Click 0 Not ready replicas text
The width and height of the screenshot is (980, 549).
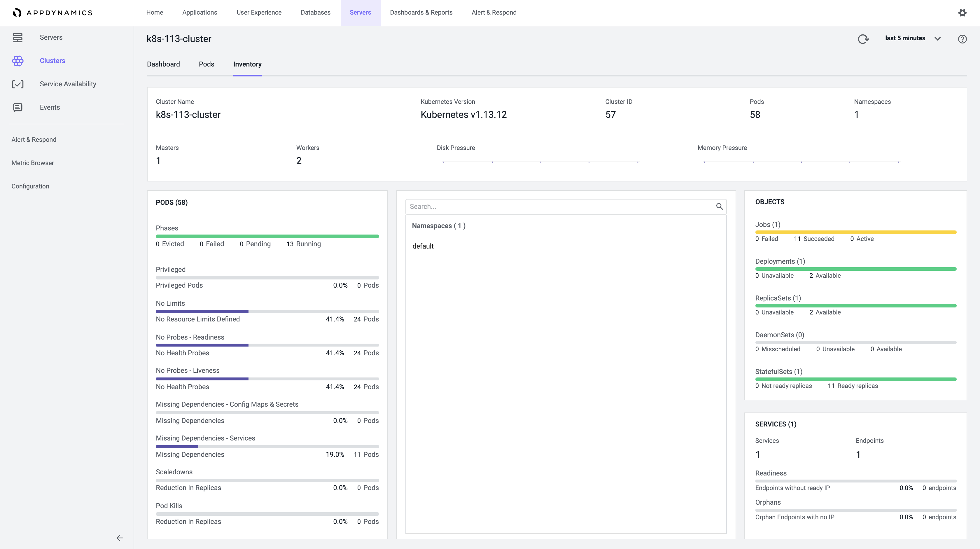coord(783,386)
